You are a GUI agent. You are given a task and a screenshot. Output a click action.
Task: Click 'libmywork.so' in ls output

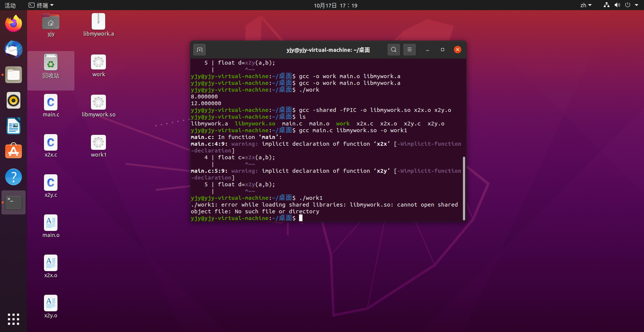pos(255,124)
